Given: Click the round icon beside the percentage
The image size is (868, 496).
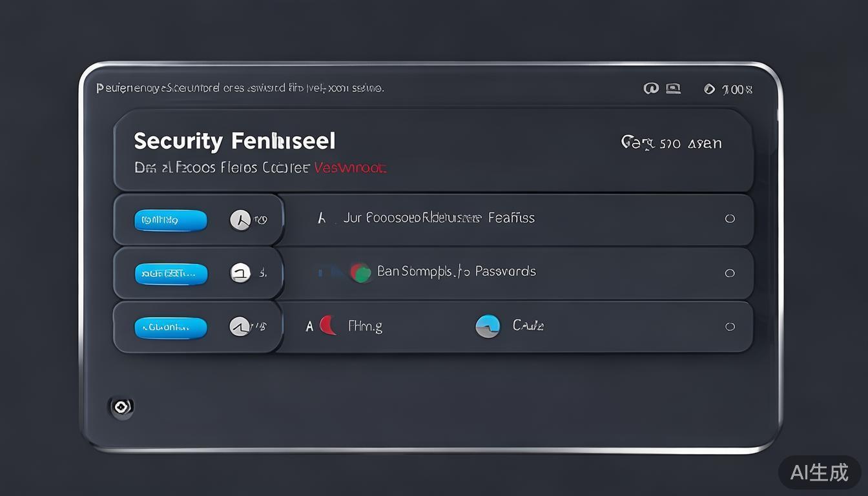Looking at the screenshot, I should pyautogui.click(x=709, y=89).
